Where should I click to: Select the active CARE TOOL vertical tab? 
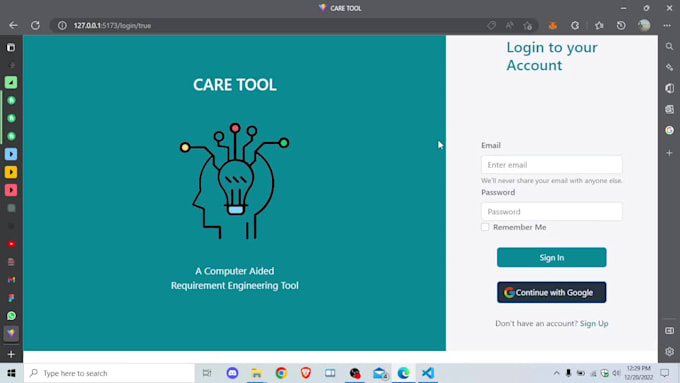(11, 333)
